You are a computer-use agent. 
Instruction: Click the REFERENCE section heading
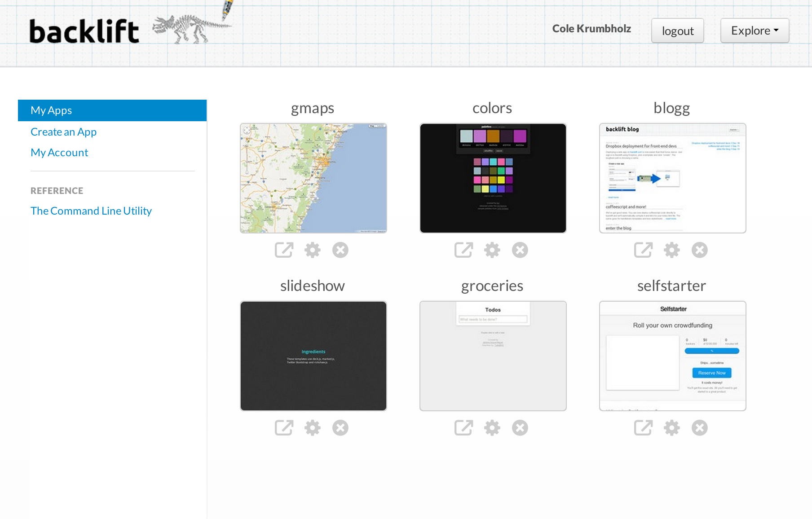pos(57,191)
